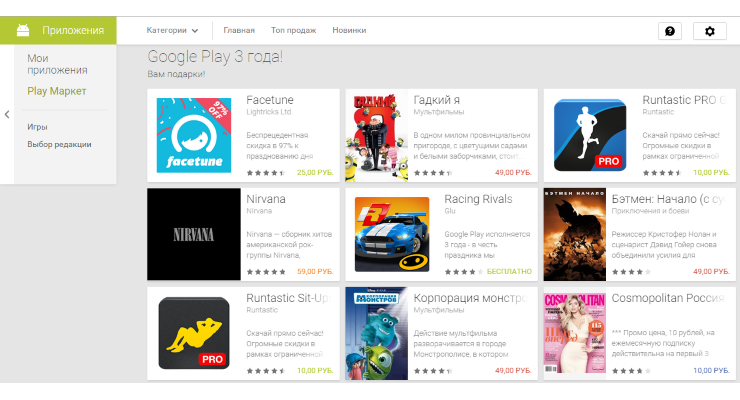Click the Nirvana five-star rating
Image resolution: width=740 pixels, height=400 pixels.
tap(266, 272)
